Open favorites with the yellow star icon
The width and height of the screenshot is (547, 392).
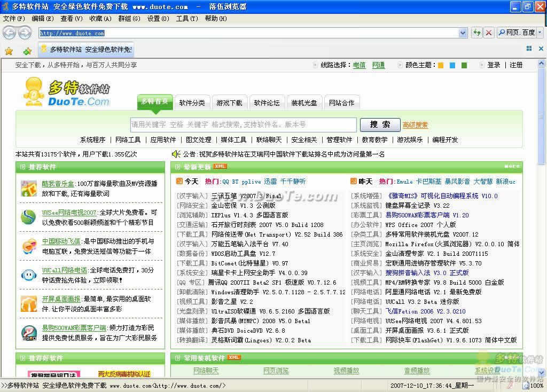pyautogui.click(x=9, y=51)
